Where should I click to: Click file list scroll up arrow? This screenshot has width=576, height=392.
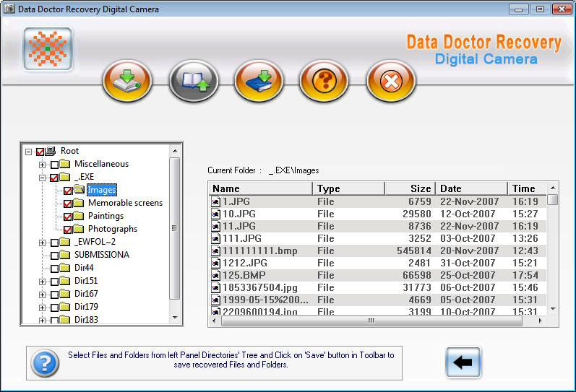(553, 188)
